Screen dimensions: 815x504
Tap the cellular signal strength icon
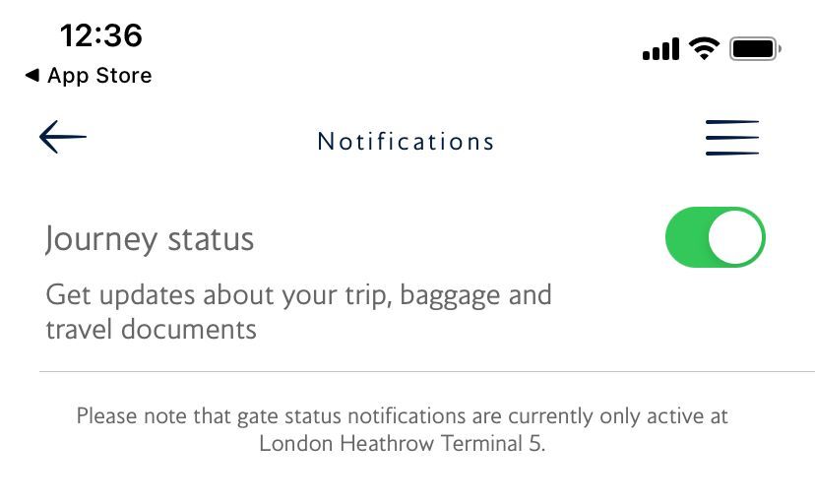coord(660,49)
